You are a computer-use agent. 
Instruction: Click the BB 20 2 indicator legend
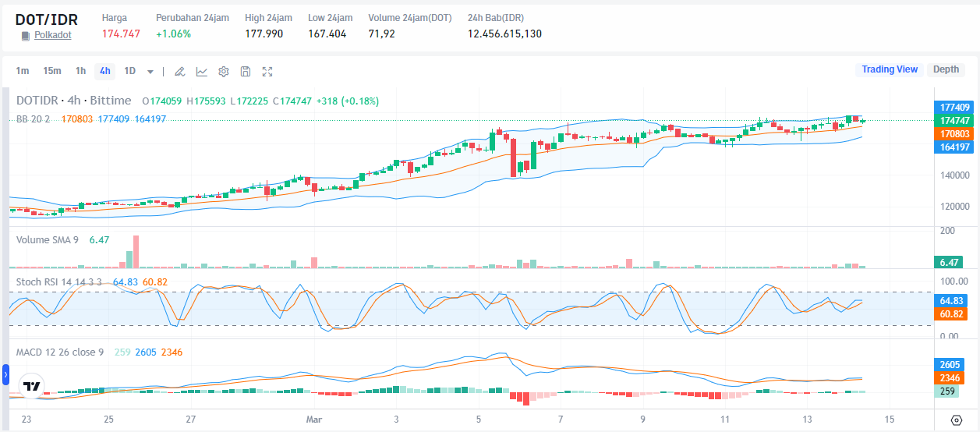[x=33, y=119]
